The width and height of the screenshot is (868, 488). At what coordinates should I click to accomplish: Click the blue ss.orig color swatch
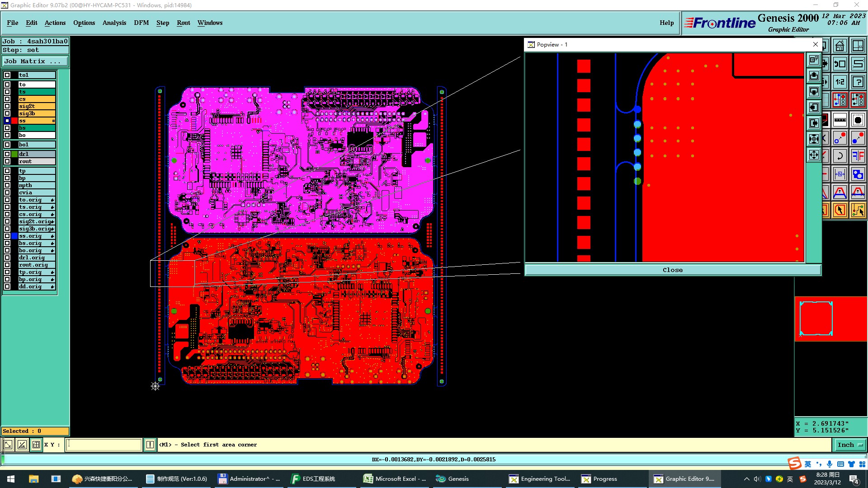tap(14, 236)
